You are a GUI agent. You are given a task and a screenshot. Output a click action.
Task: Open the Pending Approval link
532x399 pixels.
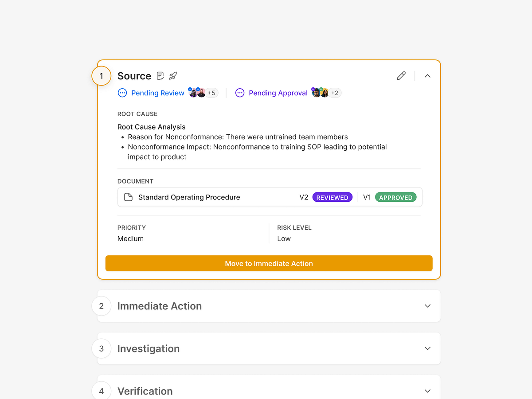(278, 93)
